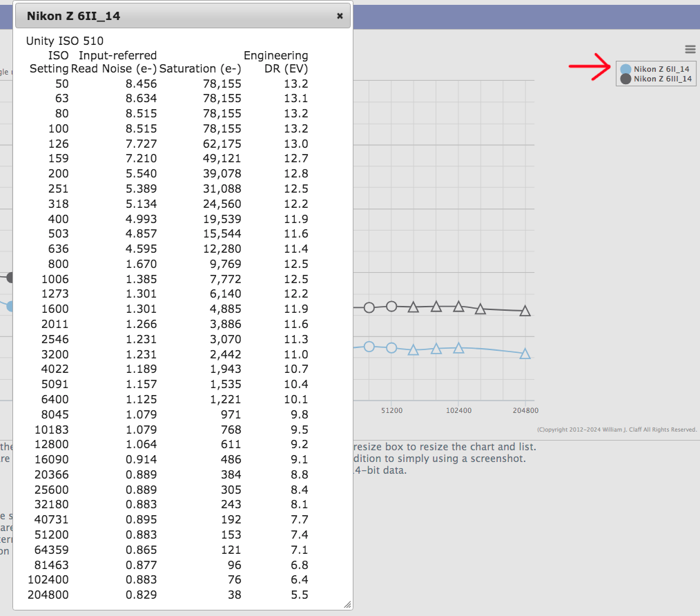The width and height of the screenshot is (700, 616).
Task: Click filled gray circle at chart's left edge
Action: click(x=10, y=278)
